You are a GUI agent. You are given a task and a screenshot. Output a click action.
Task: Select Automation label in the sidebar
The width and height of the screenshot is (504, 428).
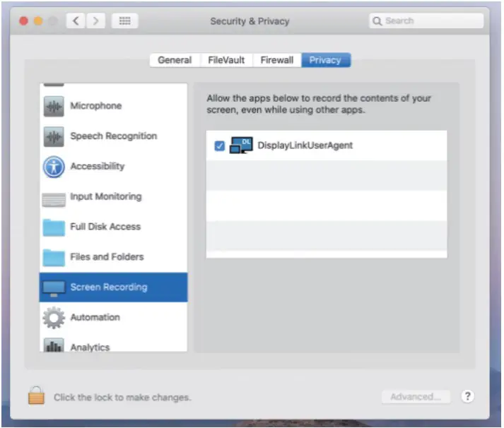95,317
